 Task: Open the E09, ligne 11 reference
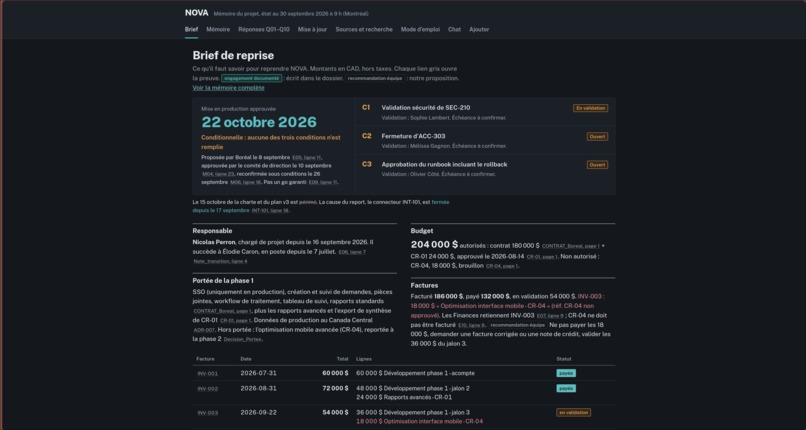click(x=323, y=182)
